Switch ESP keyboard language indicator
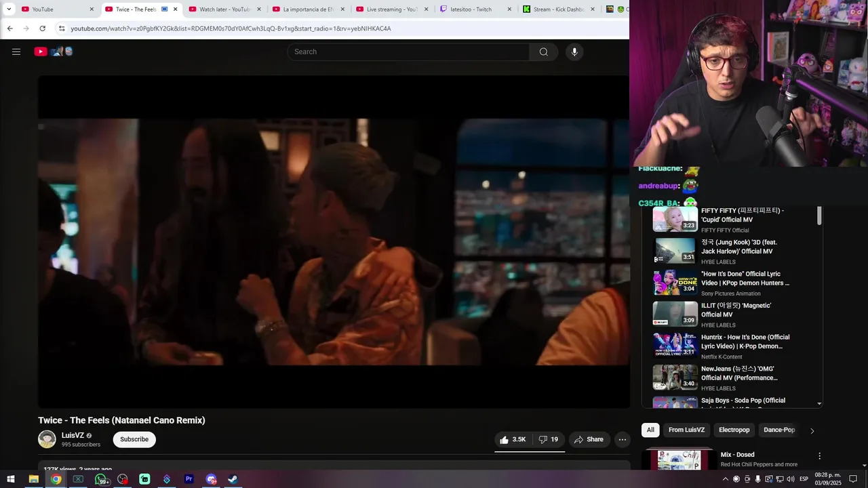868x488 pixels. 804,479
